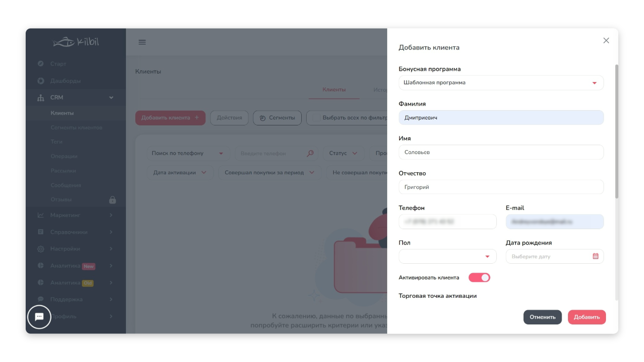The width and height of the screenshot is (644, 362).
Task: Click the CRM sidebar icon
Action: pyautogui.click(x=41, y=98)
